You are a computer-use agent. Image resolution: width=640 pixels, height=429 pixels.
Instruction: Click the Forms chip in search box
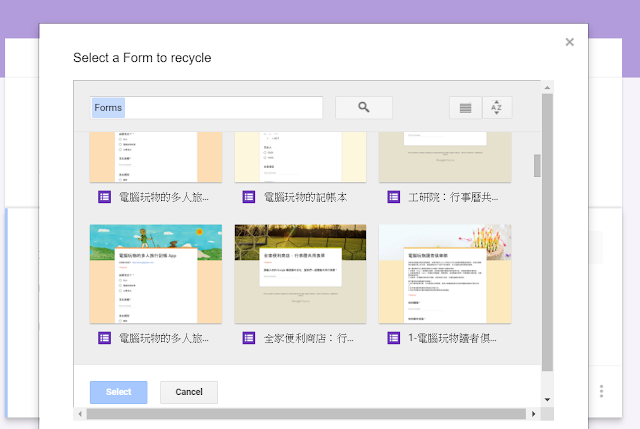(x=108, y=108)
